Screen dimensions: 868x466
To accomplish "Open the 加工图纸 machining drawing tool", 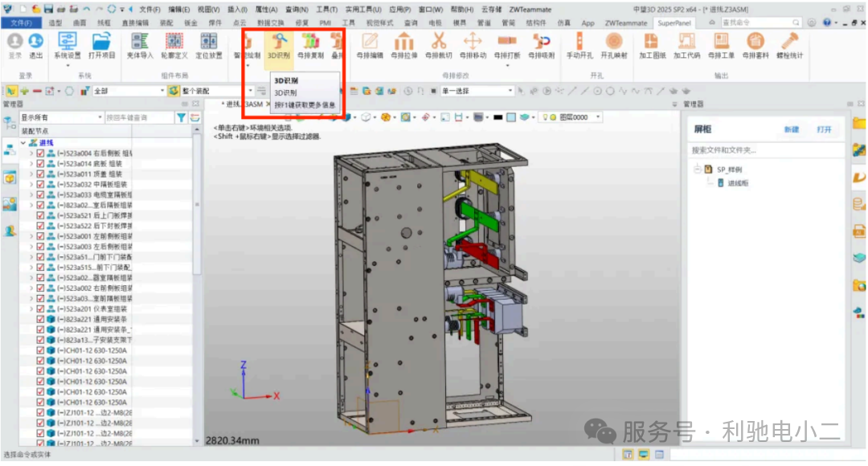I will [652, 45].
